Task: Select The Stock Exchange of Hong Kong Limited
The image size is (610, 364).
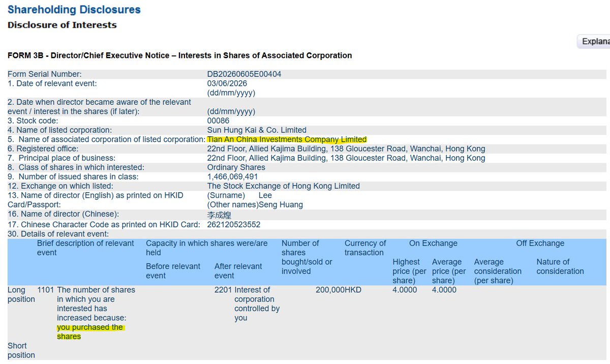Action: coord(283,186)
